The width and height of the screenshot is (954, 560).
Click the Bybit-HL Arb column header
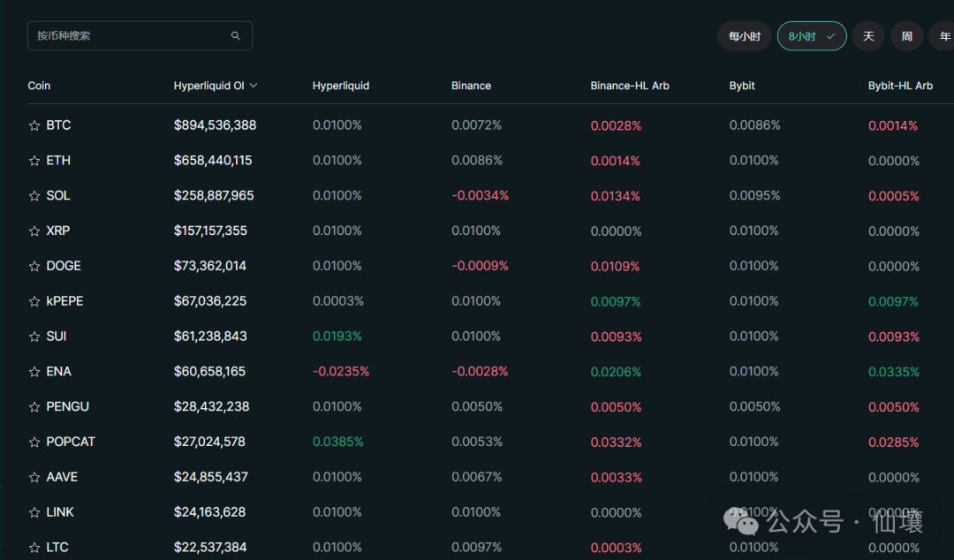(900, 86)
